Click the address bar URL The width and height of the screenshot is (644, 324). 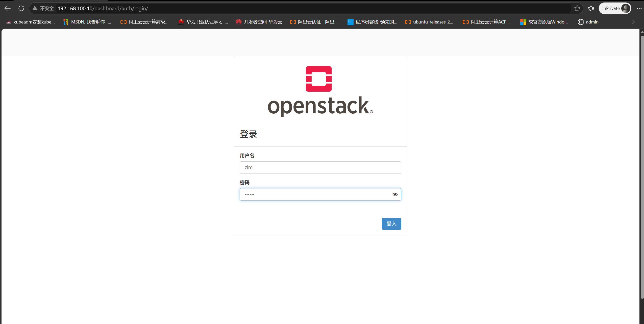pyautogui.click(x=103, y=8)
